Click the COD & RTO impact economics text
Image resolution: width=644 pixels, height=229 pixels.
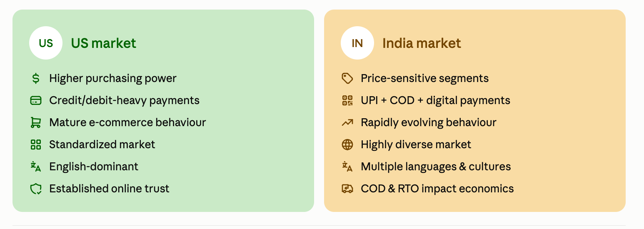[x=437, y=189]
